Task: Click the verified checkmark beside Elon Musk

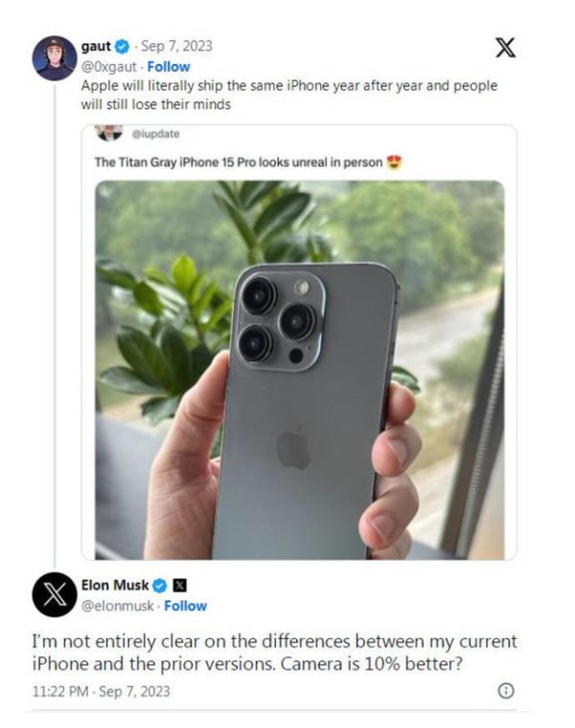Action: tap(161, 586)
